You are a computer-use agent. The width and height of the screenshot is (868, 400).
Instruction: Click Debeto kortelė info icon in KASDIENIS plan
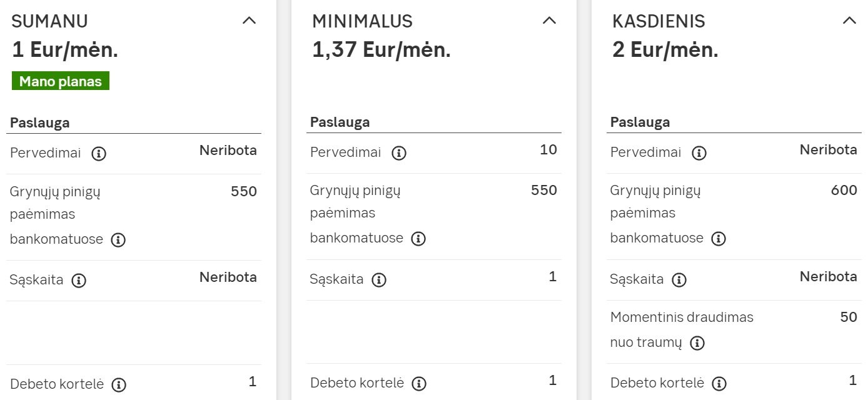[x=719, y=384]
